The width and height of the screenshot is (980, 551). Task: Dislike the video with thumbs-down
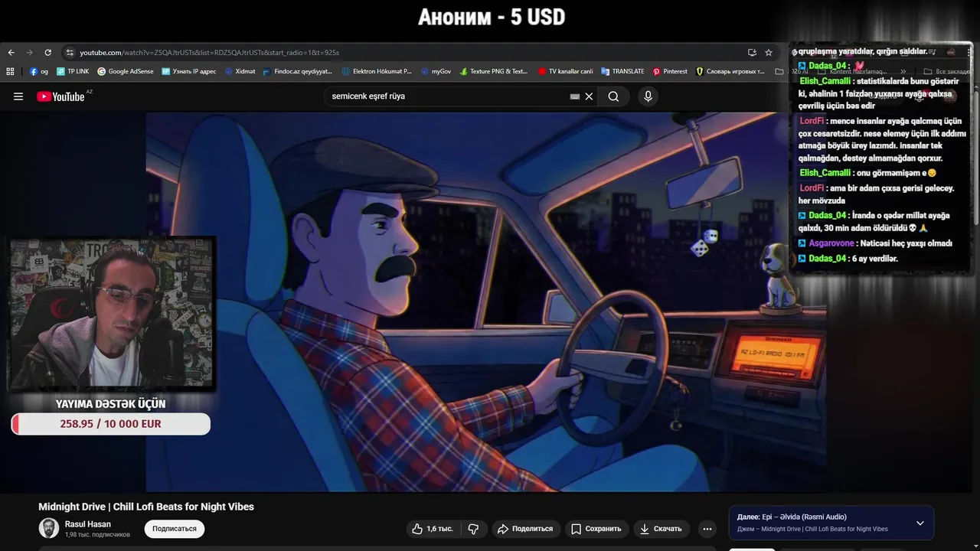tap(473, 529)
